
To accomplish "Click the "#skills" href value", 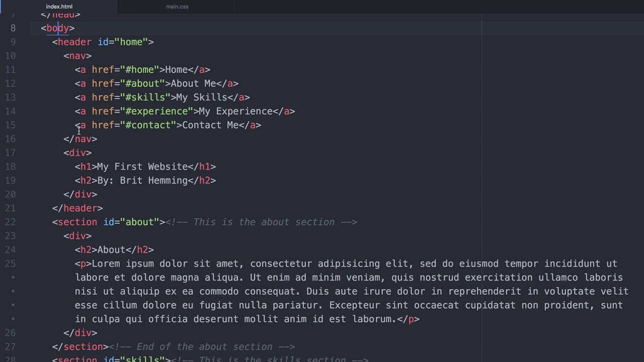I will point(145,98).
